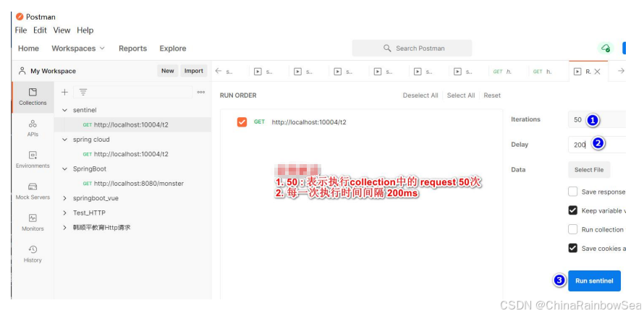Collapse the SpringBoot collection
This screenshot has height=316, width=644.
pos(64,168)
